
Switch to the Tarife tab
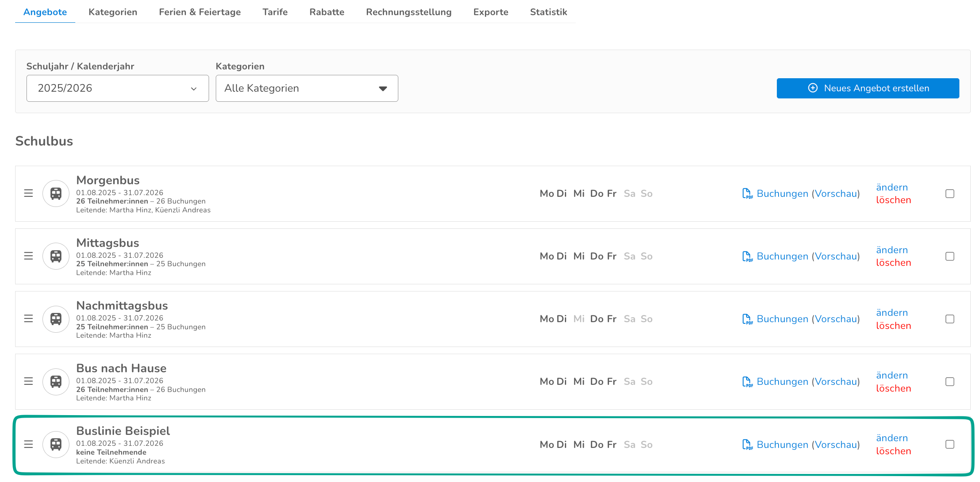pyautogui.click(x=275, y=12)
